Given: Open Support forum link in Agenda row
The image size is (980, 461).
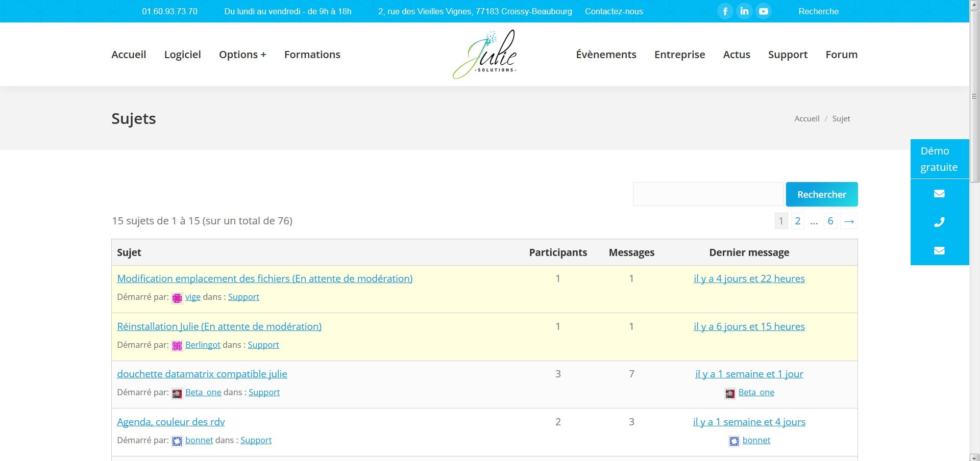Looking at the screenshot, I should [x=256, y=440].
